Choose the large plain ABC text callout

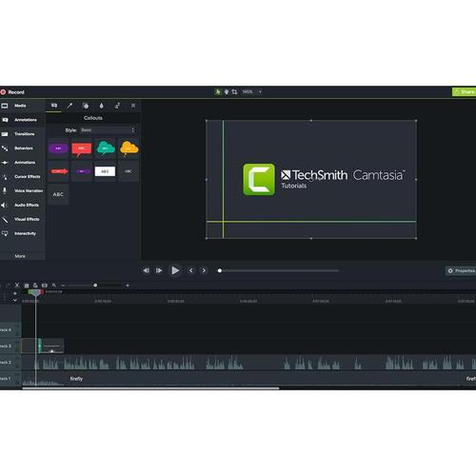[x=58, y=194]
